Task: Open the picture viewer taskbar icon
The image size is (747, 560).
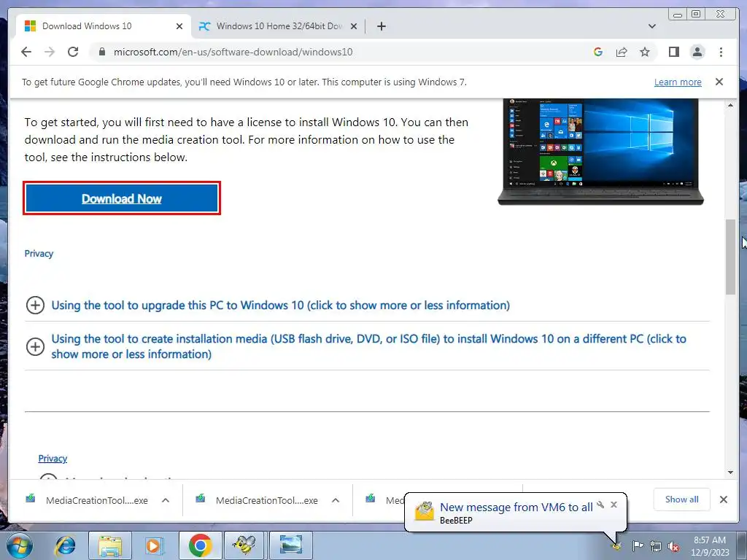Action: (290, 545)
